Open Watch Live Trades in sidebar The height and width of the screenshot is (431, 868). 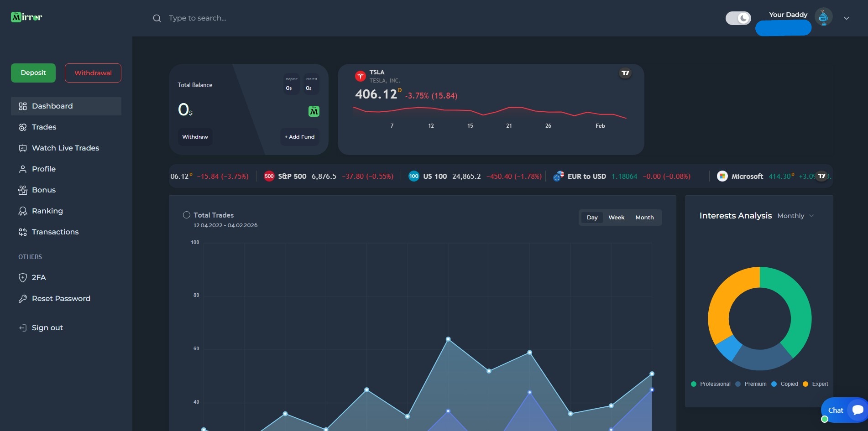[x=65, y=148]
